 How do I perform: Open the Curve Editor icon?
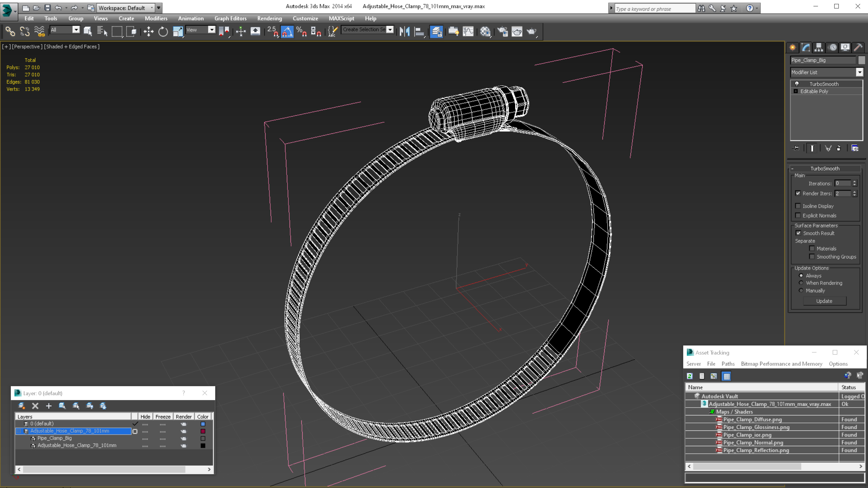coord(468,31)
